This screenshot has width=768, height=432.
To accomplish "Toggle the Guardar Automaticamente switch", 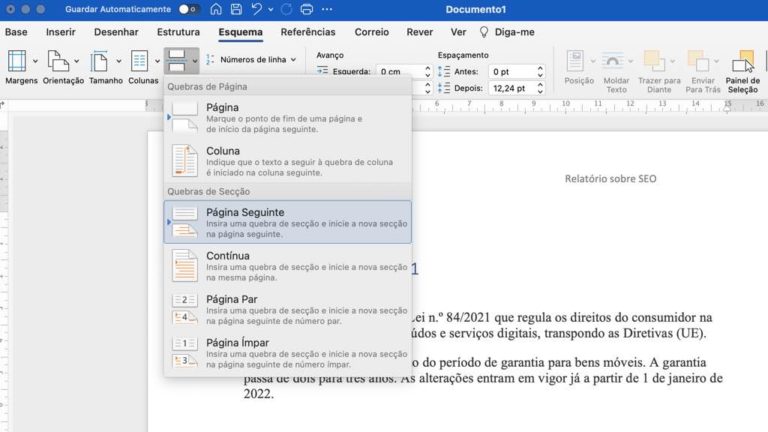I will tap(188, 9).
